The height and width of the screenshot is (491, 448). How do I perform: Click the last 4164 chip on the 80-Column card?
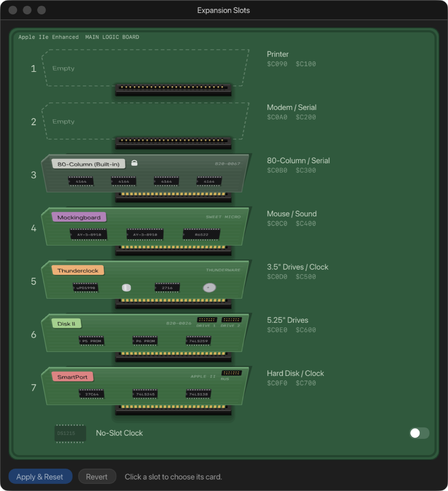coord(209,181)
